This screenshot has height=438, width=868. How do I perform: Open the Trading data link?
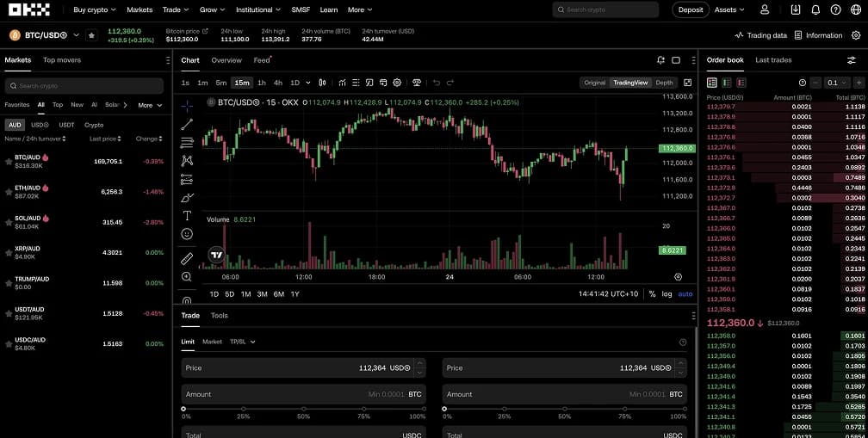point(760,35)
